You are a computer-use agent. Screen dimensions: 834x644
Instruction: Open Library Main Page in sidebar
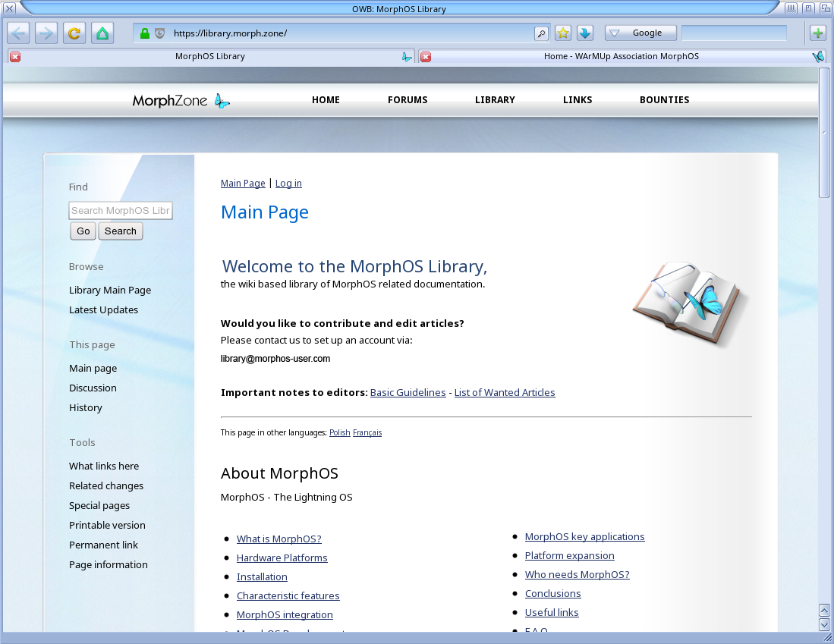click(110, 291)
